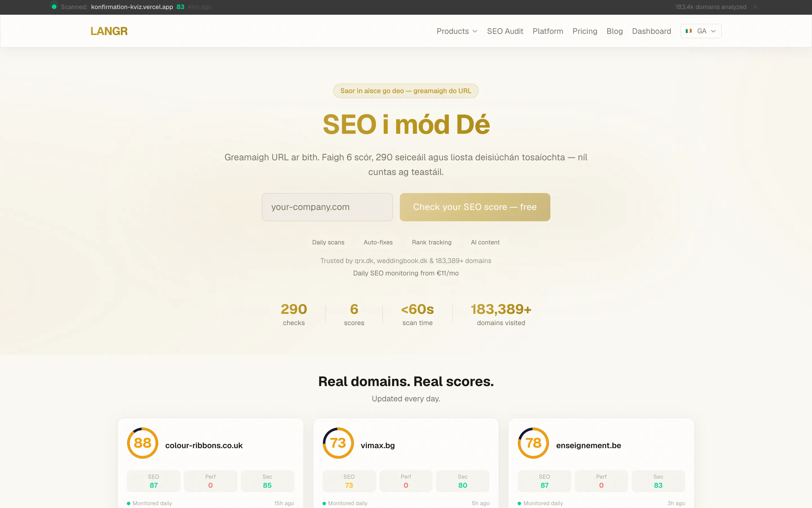Click the AI content label

[x=485, y=242]
